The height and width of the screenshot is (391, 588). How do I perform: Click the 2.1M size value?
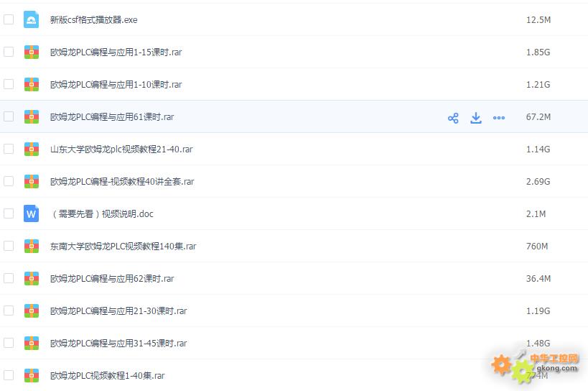pyautogui.click(x=536, y=214)
